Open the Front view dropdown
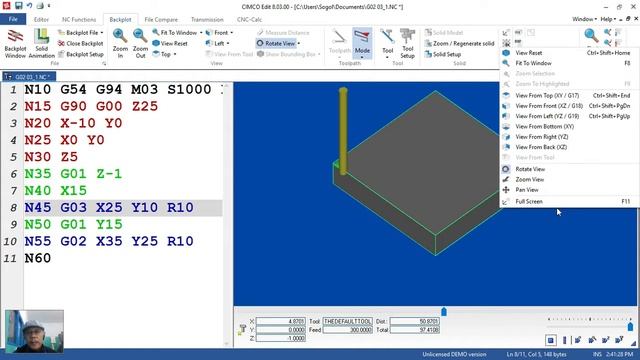640x360 pixels. (231, 33)
